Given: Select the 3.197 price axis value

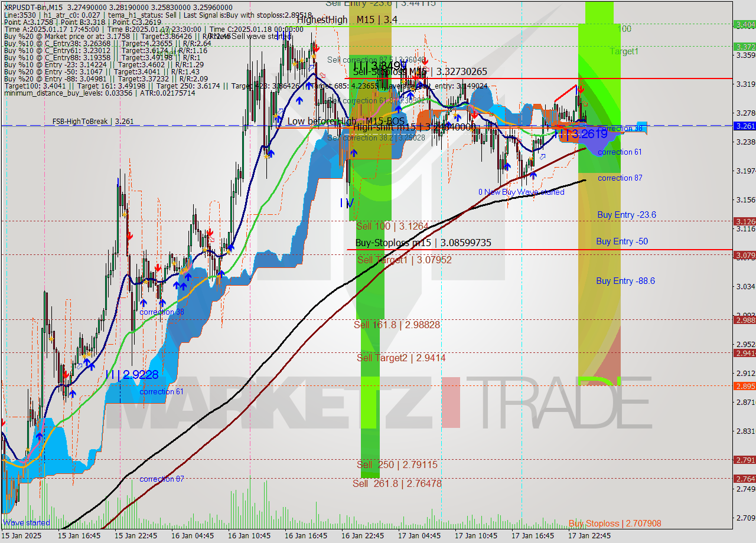Looking at the screenshot, I should point(745,171).
